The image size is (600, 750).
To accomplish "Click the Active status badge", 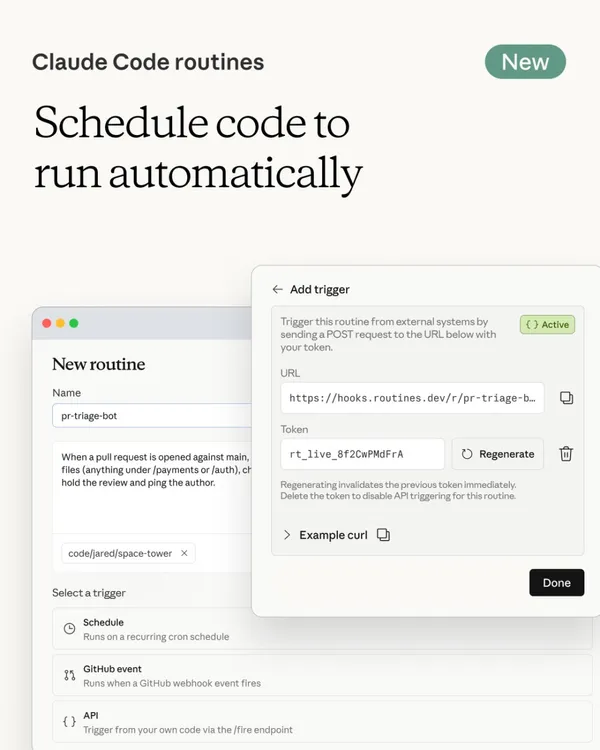I will [x=547, y=324].
